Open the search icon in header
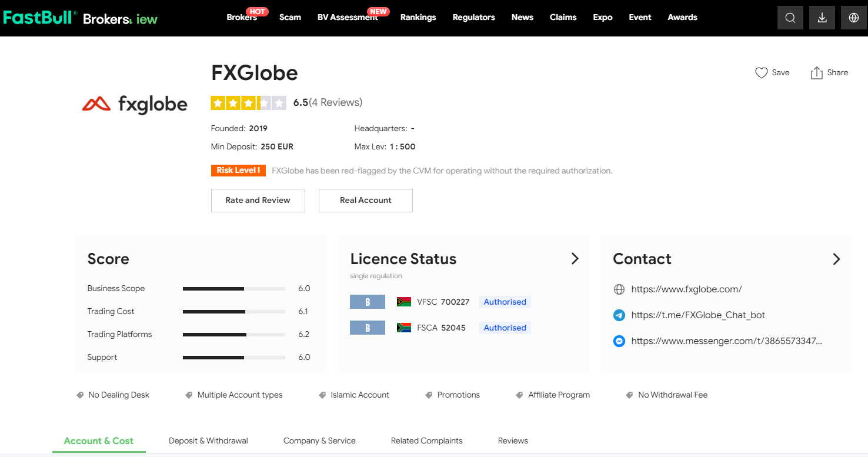The width and height of the screenshot is (868, 457). pyautogui.click(x=790, y=18)
